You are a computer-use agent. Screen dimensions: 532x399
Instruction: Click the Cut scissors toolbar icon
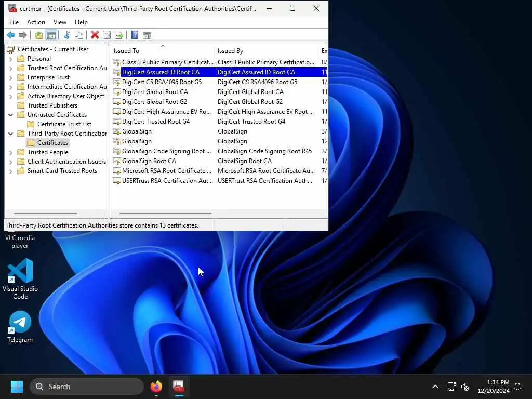[x=67, y=35]
